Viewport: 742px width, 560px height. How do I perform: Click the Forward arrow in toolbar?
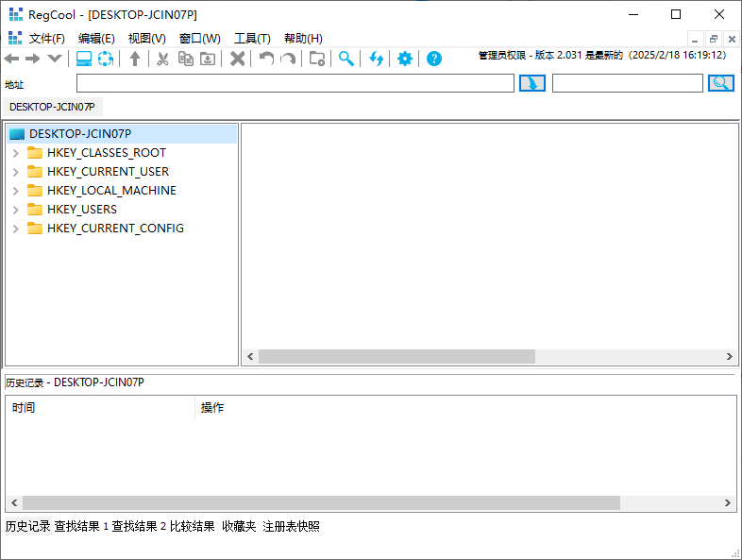(33, 59)
